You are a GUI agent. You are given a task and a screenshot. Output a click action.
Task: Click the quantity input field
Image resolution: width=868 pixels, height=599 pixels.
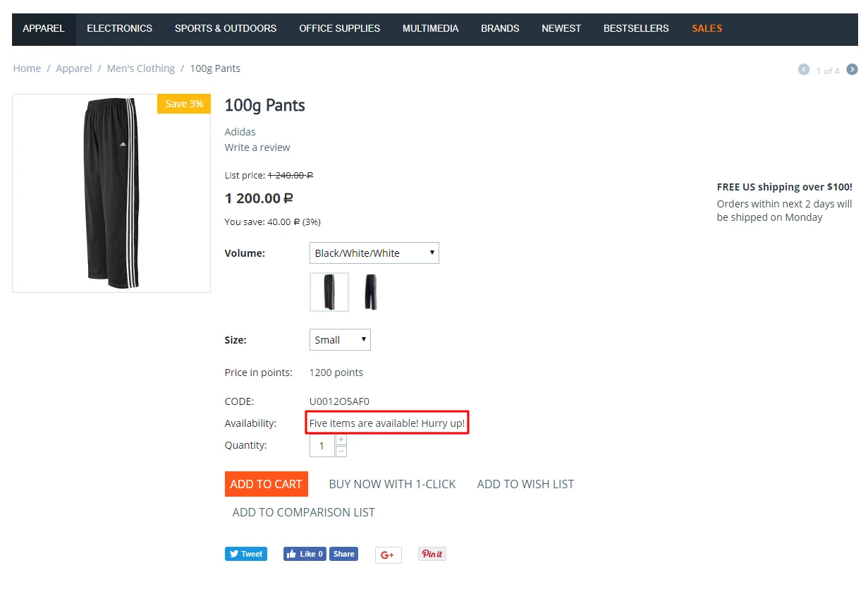coord(322,446)
